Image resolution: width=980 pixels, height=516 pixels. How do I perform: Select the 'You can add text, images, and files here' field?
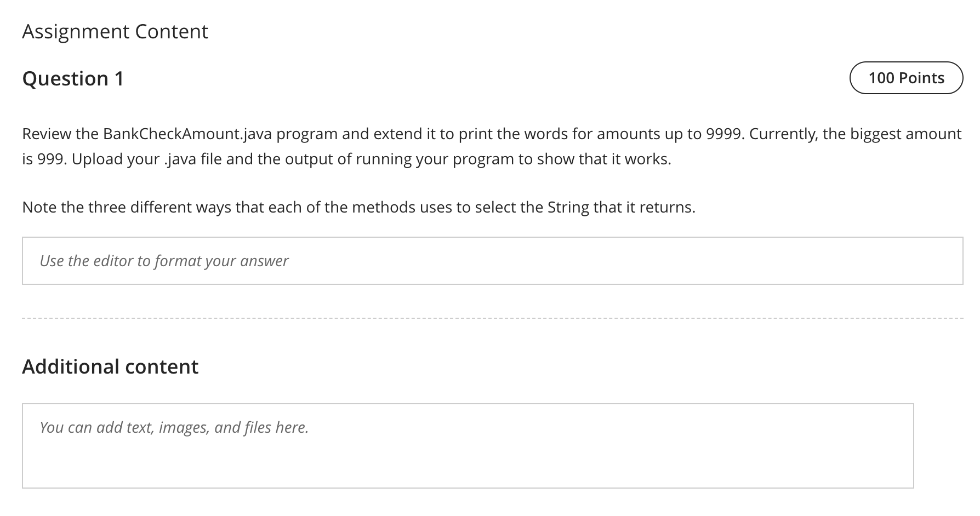click(173, 427)
